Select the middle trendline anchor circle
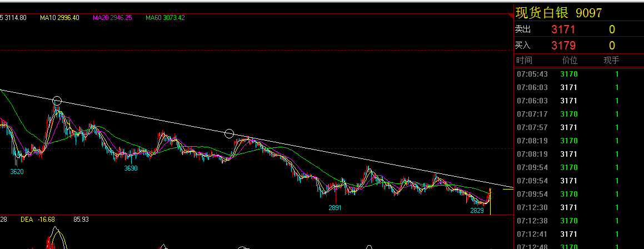 pos(229,133)
